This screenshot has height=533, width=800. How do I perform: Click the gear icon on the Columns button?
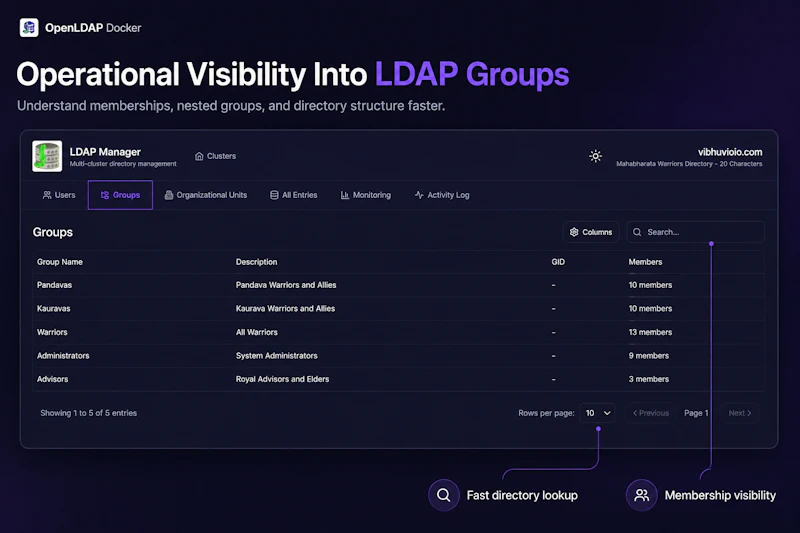(x=574, y=232)
